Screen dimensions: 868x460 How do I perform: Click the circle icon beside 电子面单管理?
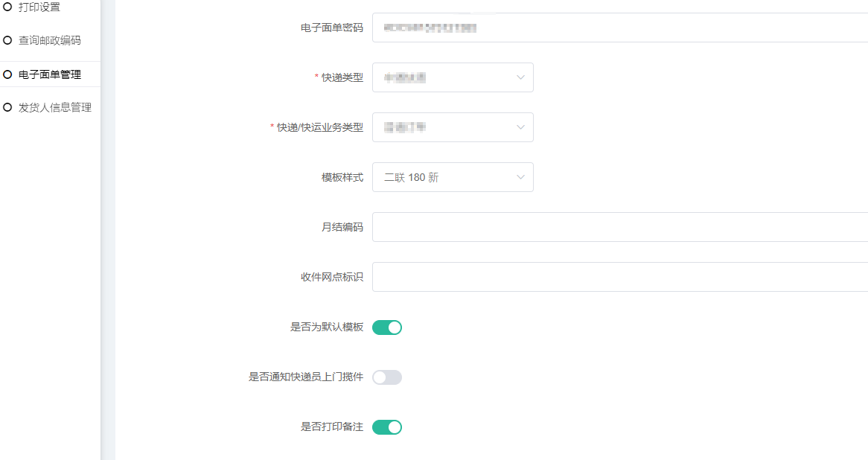(7, 74)
